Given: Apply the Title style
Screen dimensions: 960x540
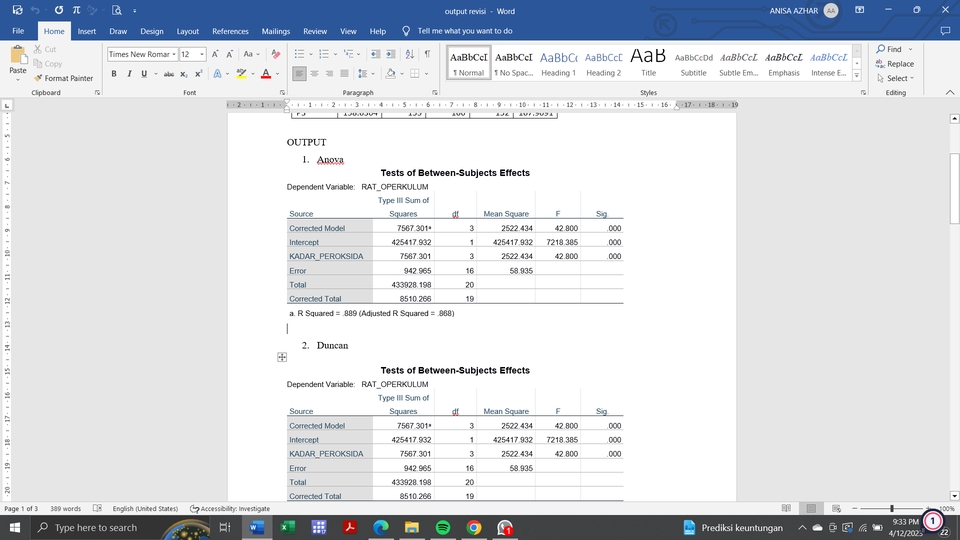Looking at the screenshot, I should tap(648, 62).
